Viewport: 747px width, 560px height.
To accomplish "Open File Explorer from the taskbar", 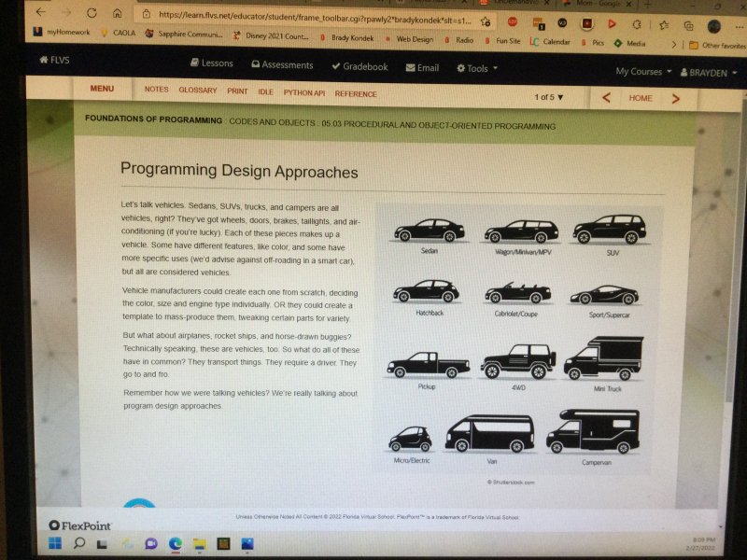I will coord(200,544).
